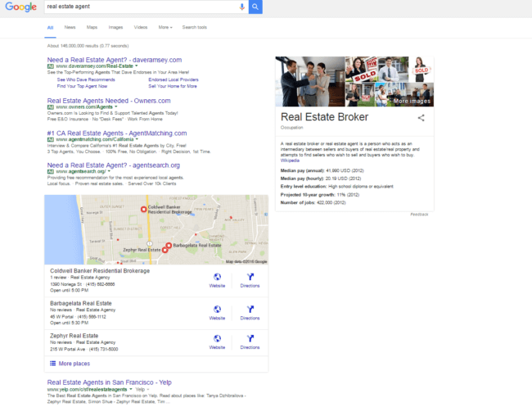Screen dimensions: 532x412
Task: Open Real Estate Agents Needed Owners.com link
Action: tap(109, 101)
